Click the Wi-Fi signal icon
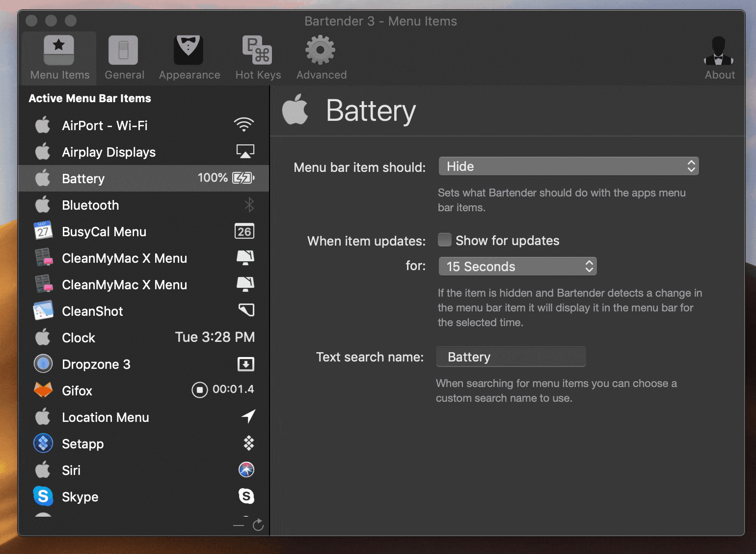Screen dimensions: 756x554 [244, 125]
